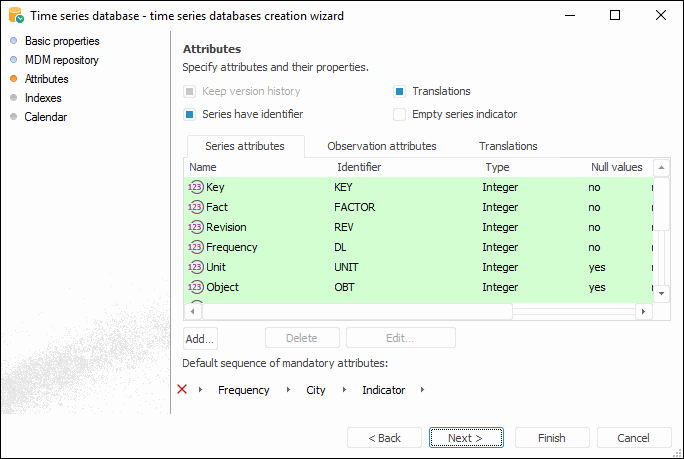Toggle Series have identifier checkbox

(189, 114)
